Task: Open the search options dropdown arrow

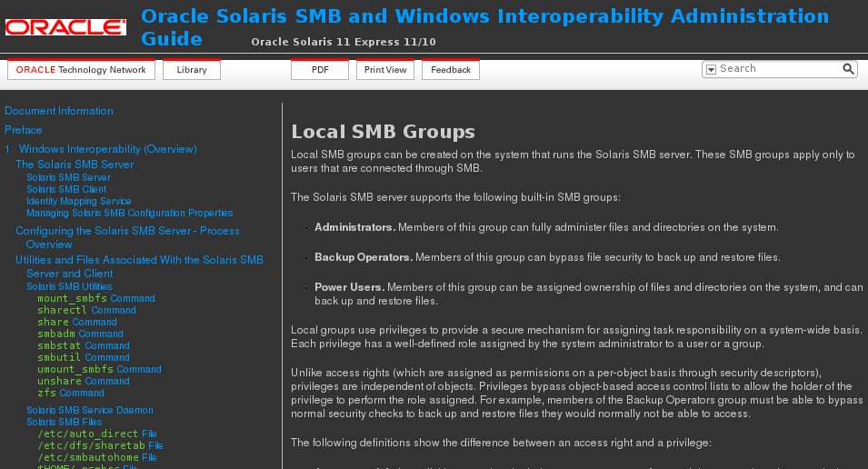Action: (x=712, y=69)
